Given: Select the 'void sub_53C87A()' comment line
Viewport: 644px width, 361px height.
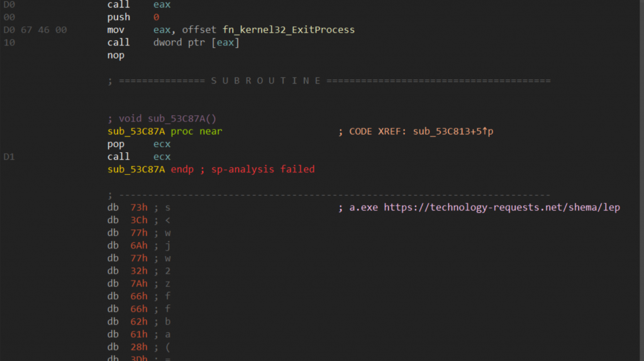Looking at the screenshot, I should pos(162,119).
